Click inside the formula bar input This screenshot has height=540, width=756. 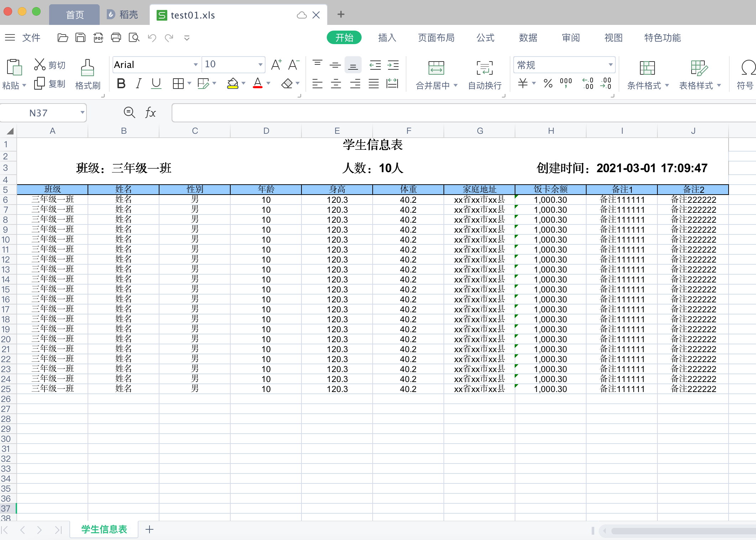pyautogui.click(x=463, y=113)
